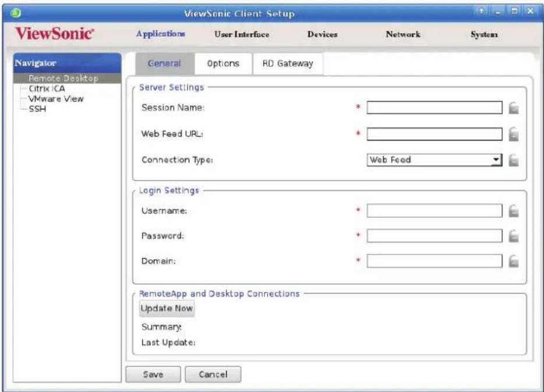Open the Devices menu

[x=322, y=34]
